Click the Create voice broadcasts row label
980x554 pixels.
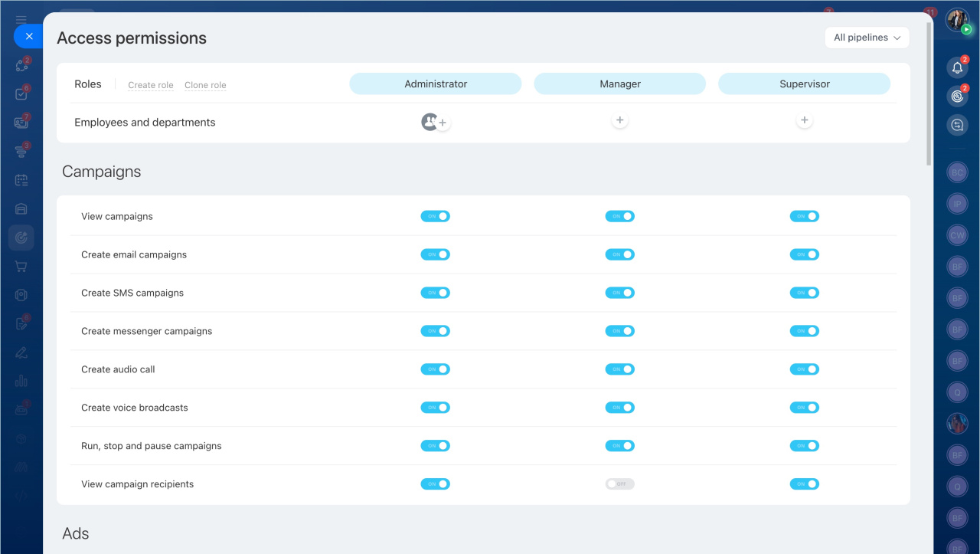[135, 408]
